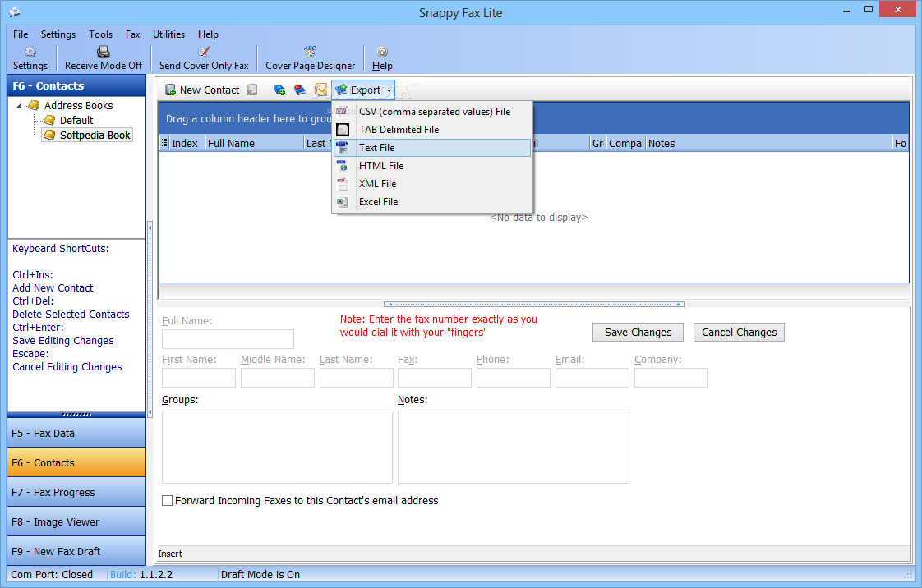Screen dimensions: 922x588
Task: Click the Phone input field
Action: [x=514, y=378]
